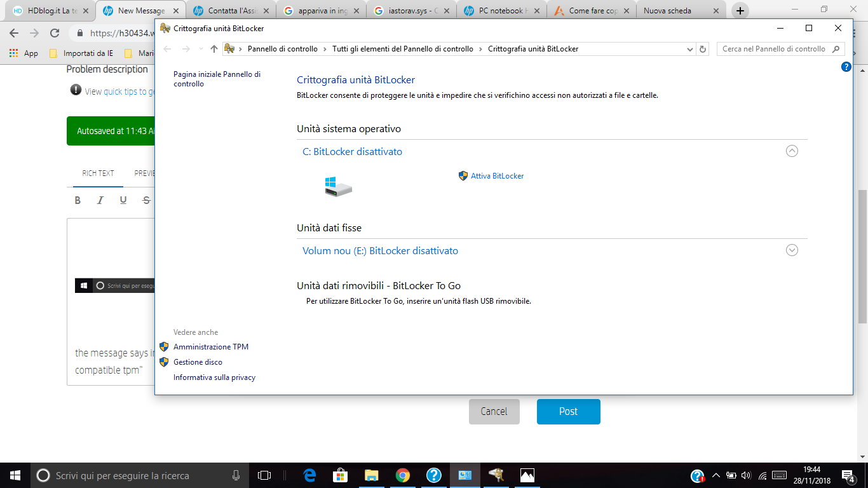Collapse the C: BitLocker disattivato section

pos(792,151)
